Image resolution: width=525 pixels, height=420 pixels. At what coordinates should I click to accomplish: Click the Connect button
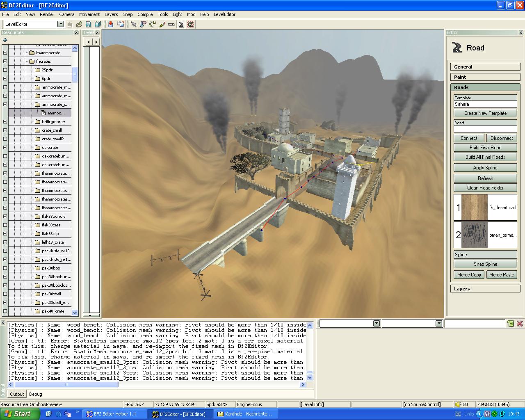pos(469,138)
